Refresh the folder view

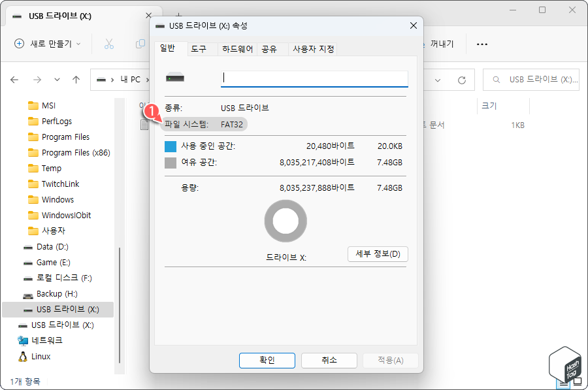point(462,79)
